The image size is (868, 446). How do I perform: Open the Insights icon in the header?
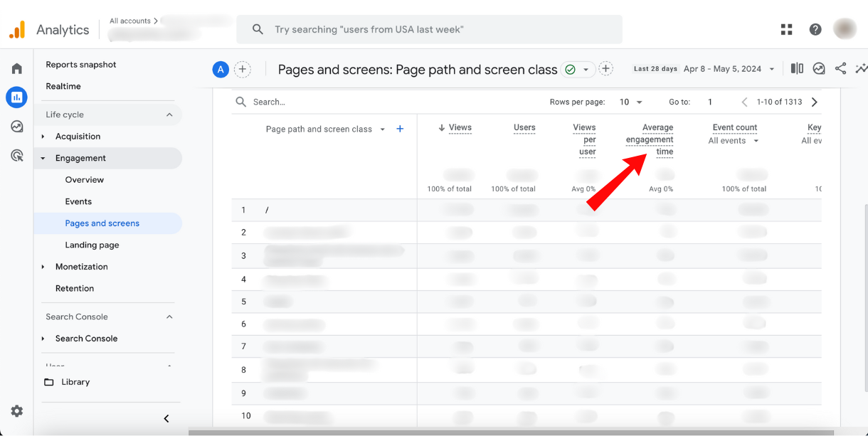click(x=819, y=69)
